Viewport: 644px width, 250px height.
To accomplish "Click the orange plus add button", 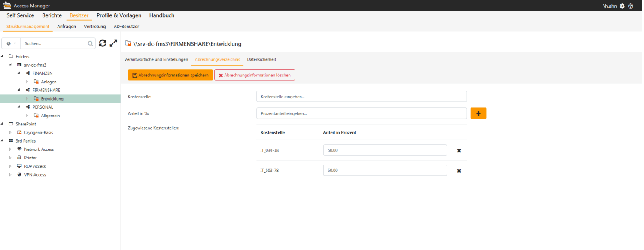I will tap(478, 113).
